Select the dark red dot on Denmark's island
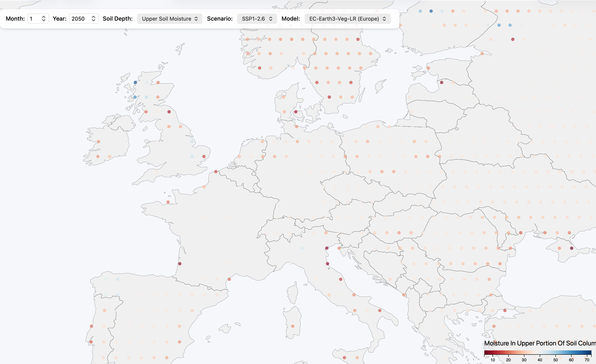Viewport: 596px width, 364px height. (x=296, y=112)
